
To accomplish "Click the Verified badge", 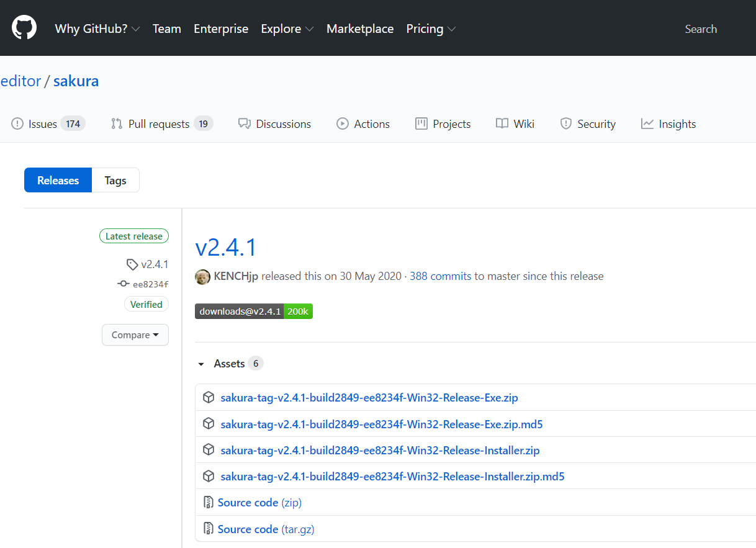I will [x=146, y=304].
